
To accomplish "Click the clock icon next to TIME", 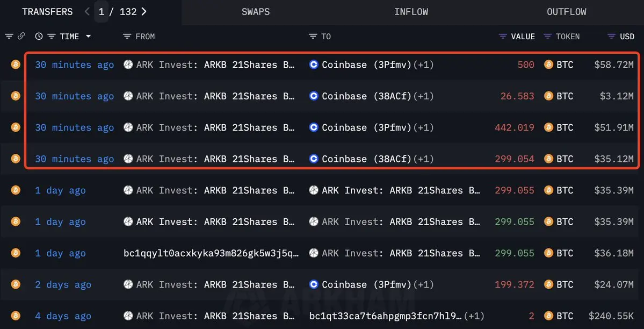I will [39, 36].
